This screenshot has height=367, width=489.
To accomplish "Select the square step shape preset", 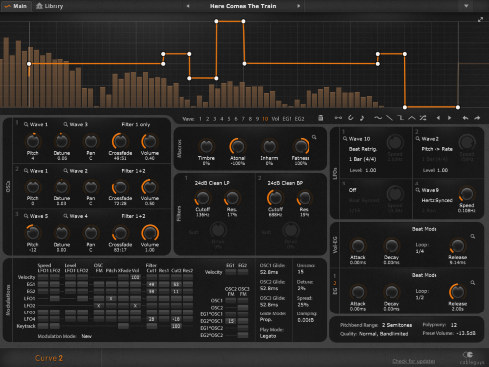I will click(401, 118).
